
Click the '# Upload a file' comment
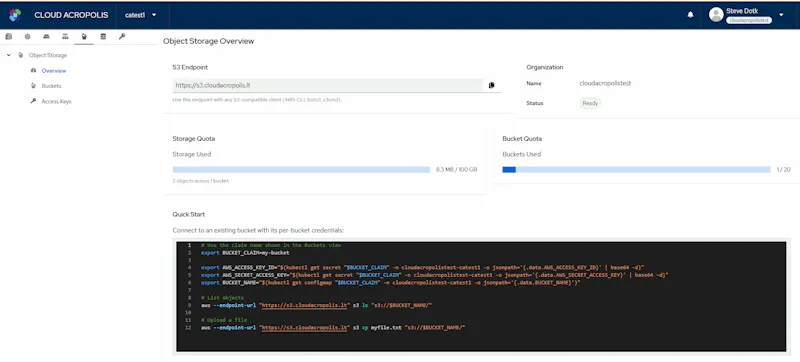point(224,320)
